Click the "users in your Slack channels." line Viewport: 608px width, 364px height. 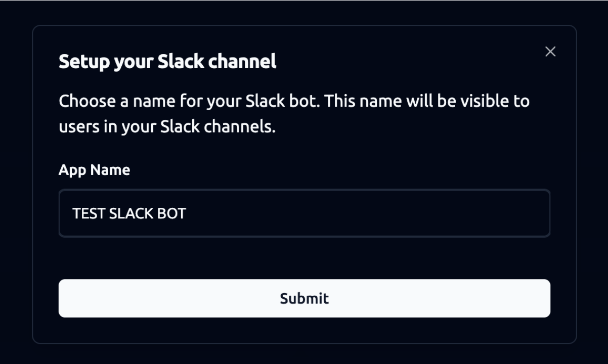coord(167,127)
